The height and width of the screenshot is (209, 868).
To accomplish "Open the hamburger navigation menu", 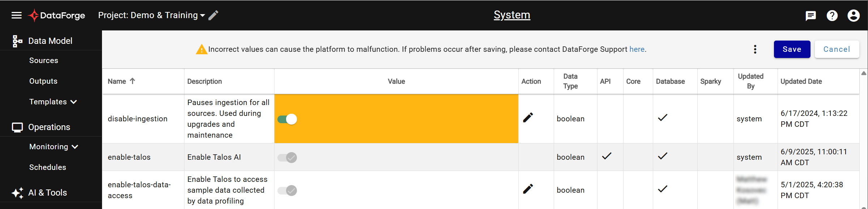I will pyautogui.click(x=17, y=15).
